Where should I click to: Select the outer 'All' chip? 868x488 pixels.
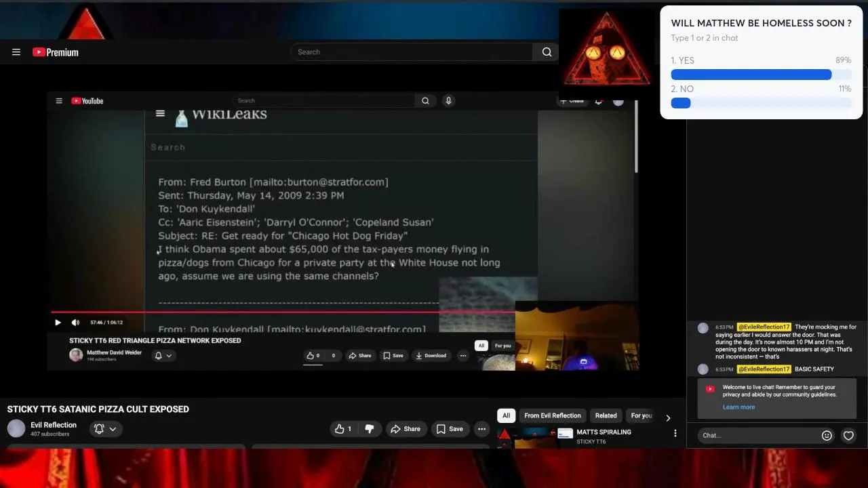(506, 415)
